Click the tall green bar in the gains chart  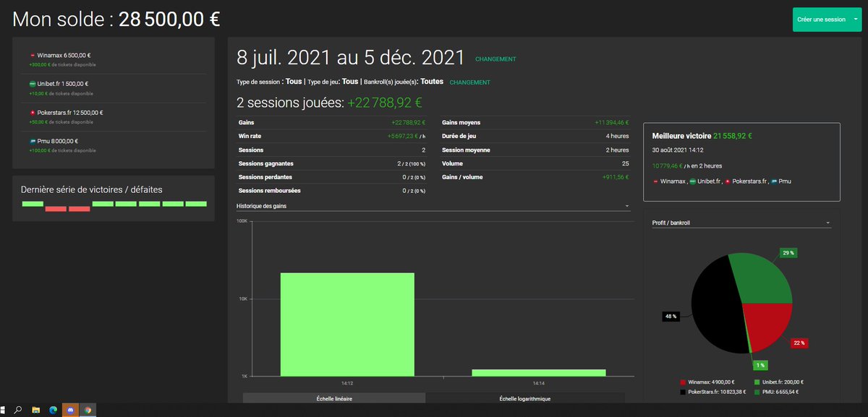tap(346, 325)
